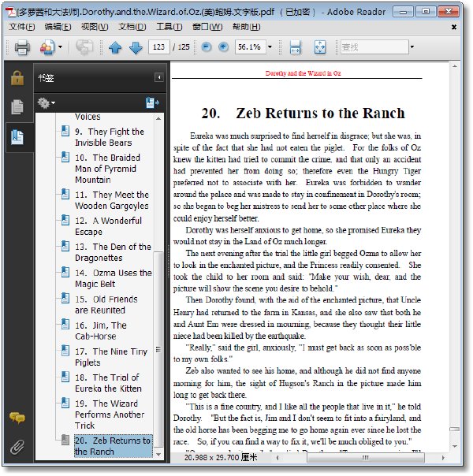The width and height of the screenshot is (473, 476).
Task: Zoom in with the plus button
Action: click(223, 47)
